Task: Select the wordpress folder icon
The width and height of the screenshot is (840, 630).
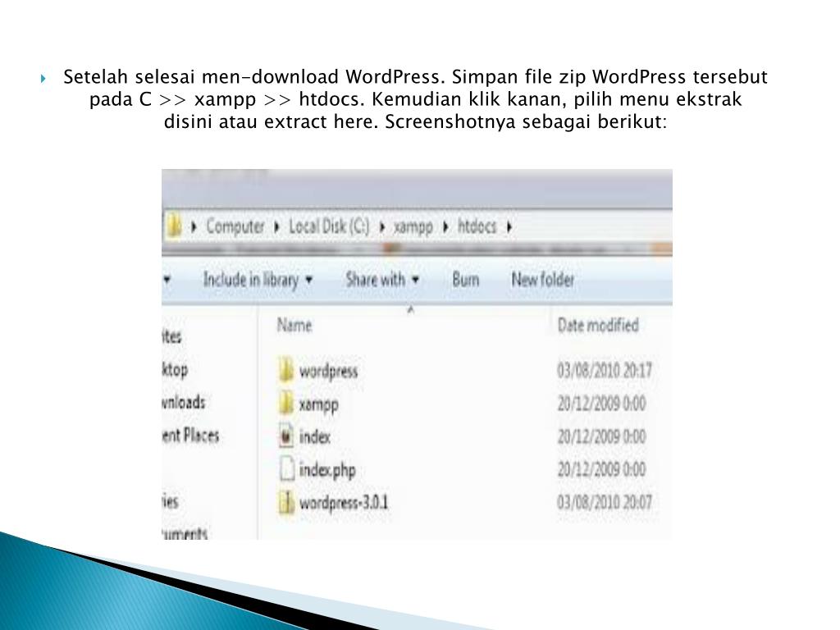Action: 286,370
